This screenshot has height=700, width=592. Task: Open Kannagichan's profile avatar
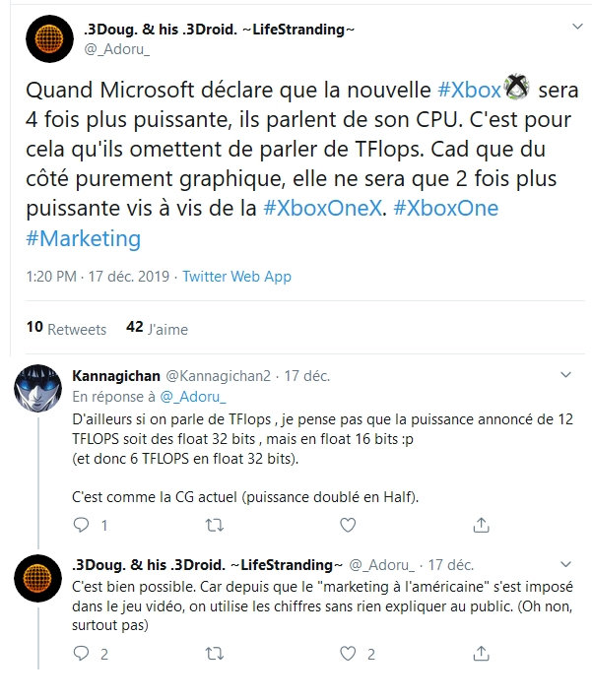[x=41, y=395]
